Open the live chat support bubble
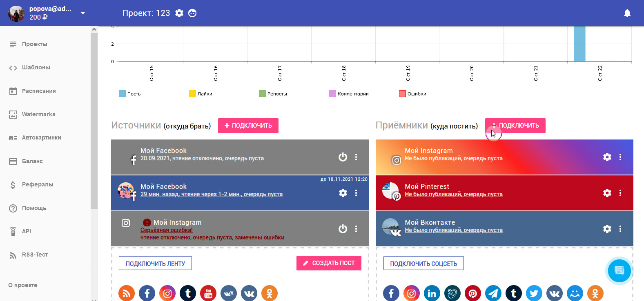Viewport: 644px width, 301px height. pos(619,270)
